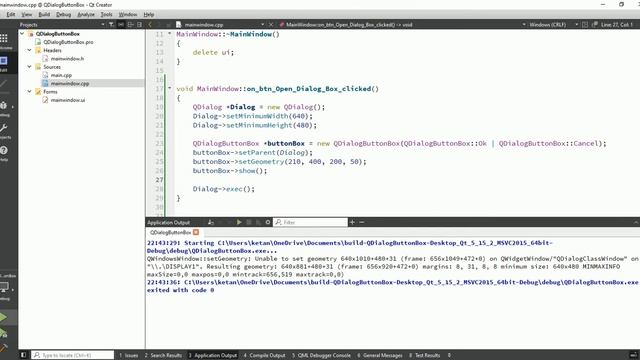This screenshot has width=640, height=360.
Task: Click the Filter field in Application Output
Action: (310, 222)
